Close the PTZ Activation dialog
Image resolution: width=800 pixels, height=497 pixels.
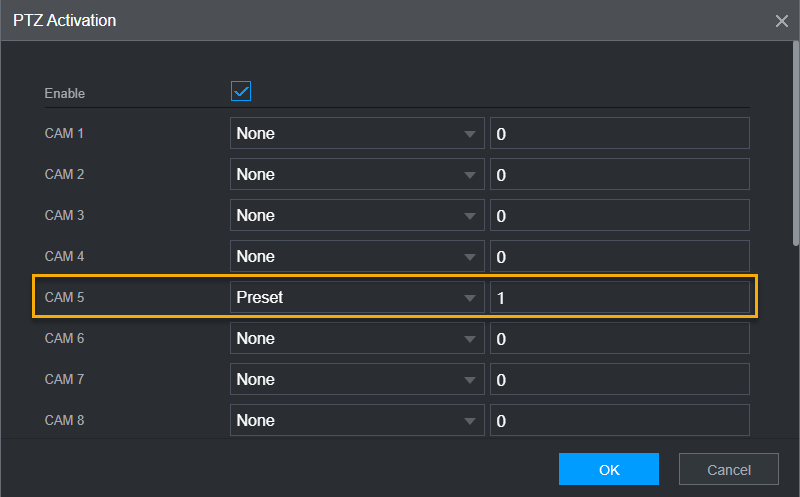coord(782,21)
